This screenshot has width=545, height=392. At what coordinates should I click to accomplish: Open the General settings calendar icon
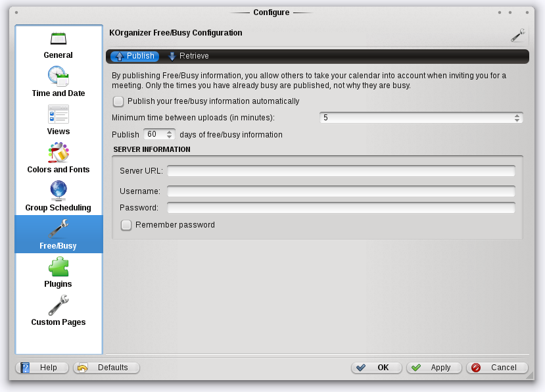pyautogui.click(x=58, y=38)
